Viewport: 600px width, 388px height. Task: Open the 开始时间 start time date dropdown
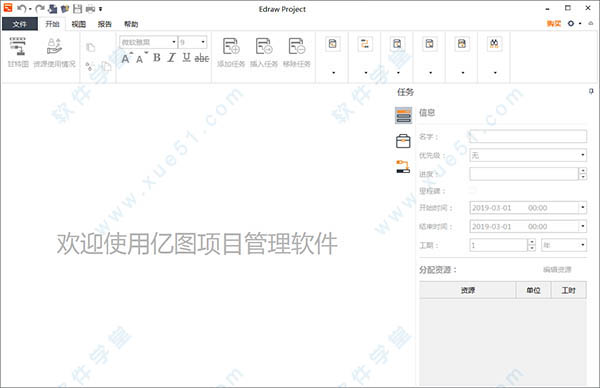click(x=583, y=207)
